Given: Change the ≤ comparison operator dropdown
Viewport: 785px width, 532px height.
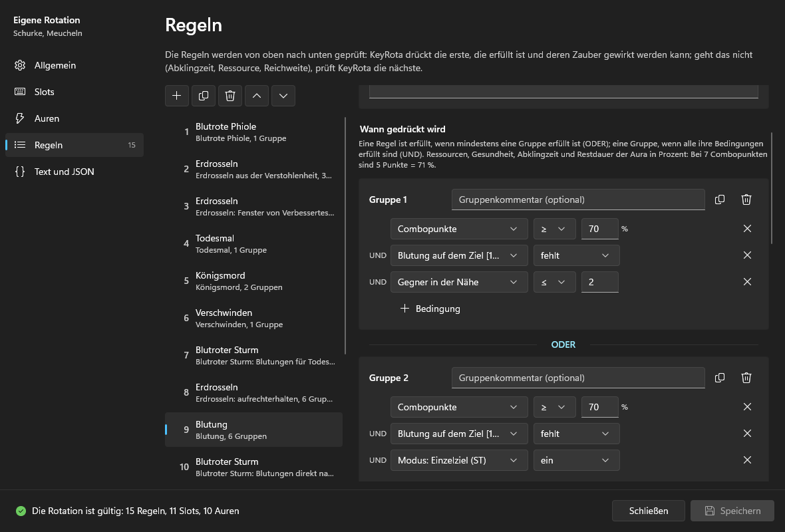Looking at the screenshot, I should pos(554,282).
